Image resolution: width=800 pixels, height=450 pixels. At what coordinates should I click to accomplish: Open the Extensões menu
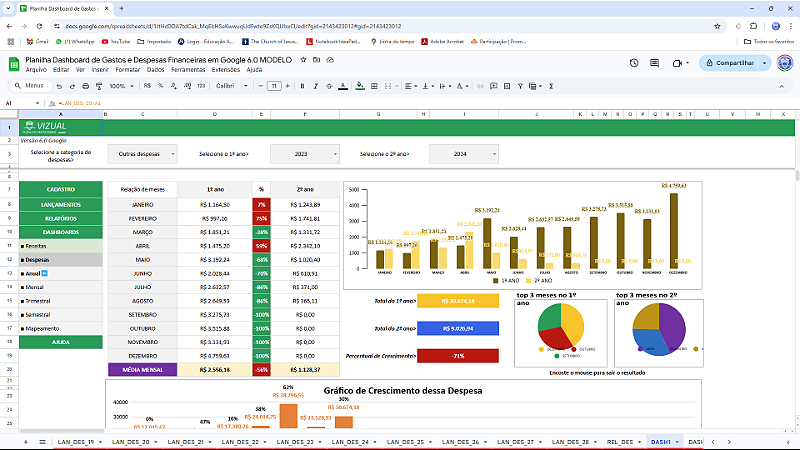[226, 70]
